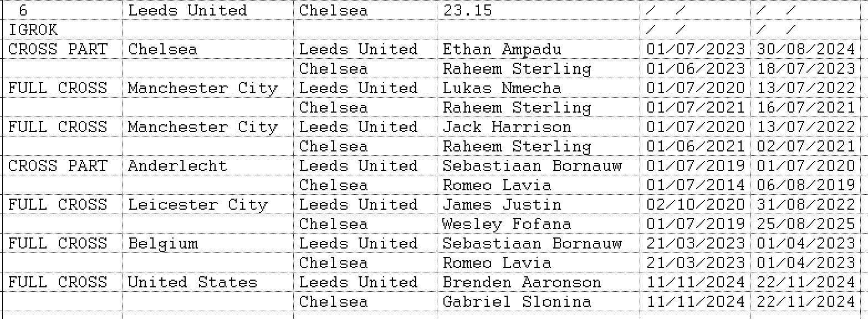Click the date cell 06/08/2019
The image size is (868, 319).
806,185
